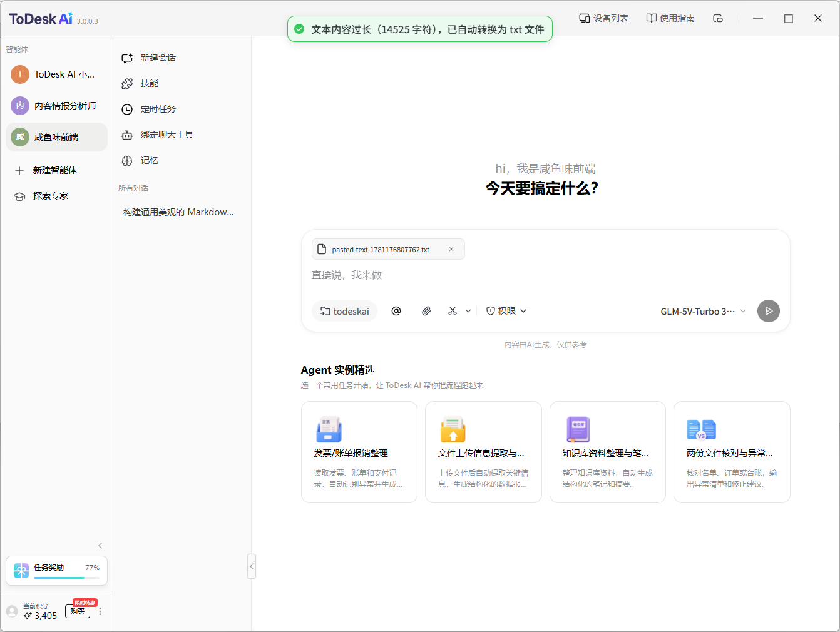Send message with the arrow button
This screenshot has width=840, height=632.
coord(769,311)
